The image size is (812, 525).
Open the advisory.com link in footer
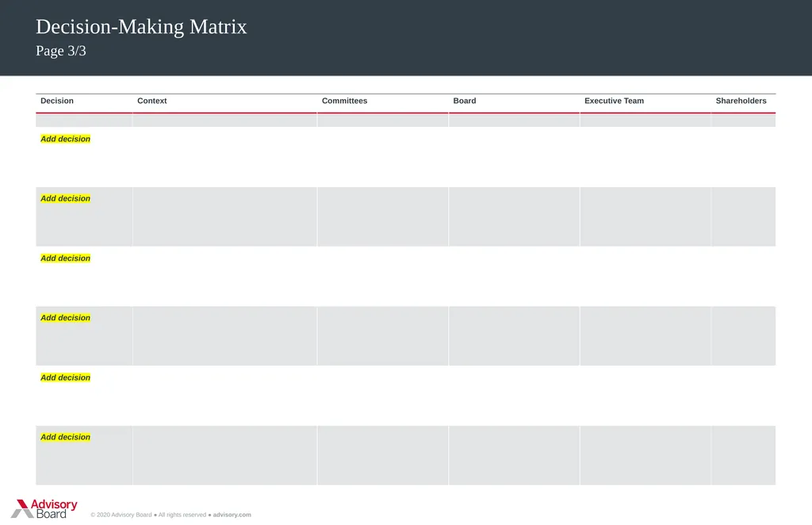pyautogui.click(x=232, y=515)
